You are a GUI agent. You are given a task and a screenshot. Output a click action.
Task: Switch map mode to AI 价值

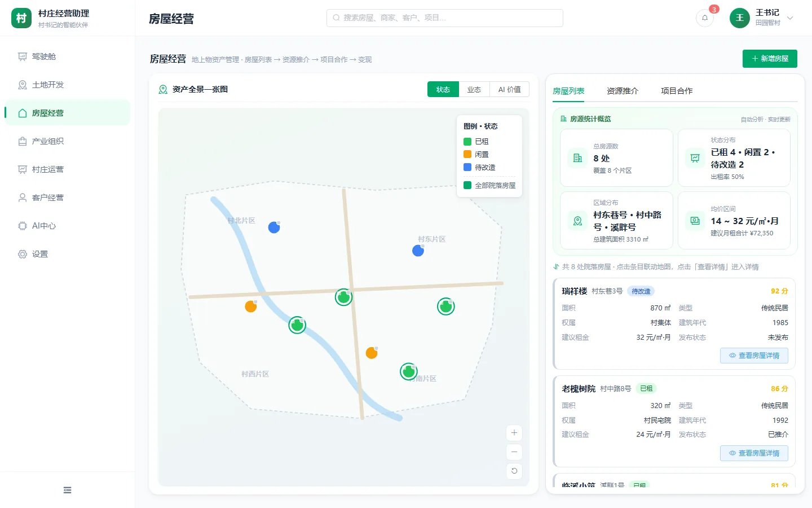[509, 89]
